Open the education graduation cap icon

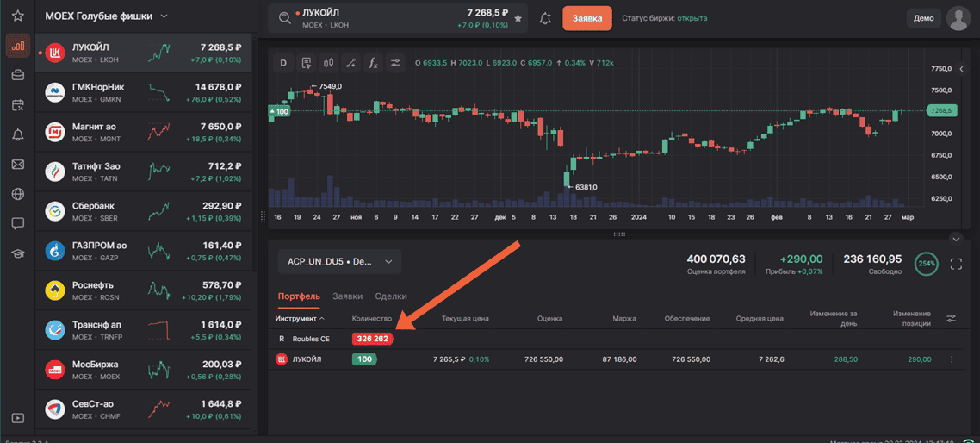point(17,253)
